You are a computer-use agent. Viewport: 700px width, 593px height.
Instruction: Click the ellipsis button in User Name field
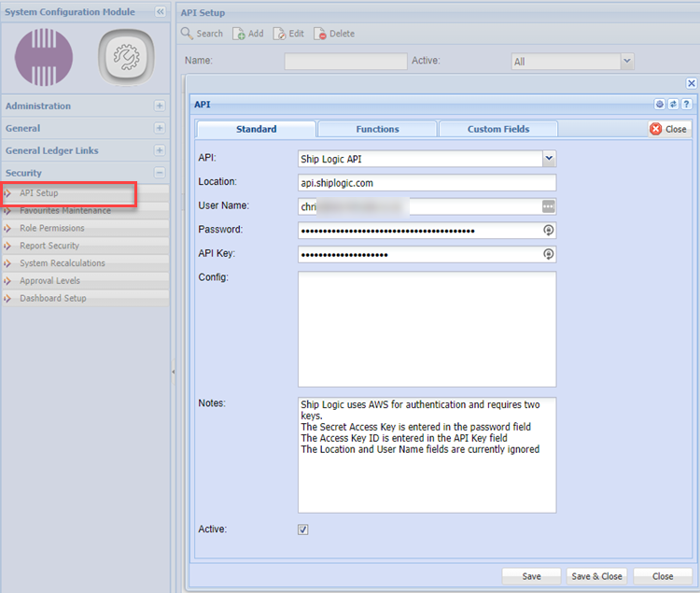[549, 206]
